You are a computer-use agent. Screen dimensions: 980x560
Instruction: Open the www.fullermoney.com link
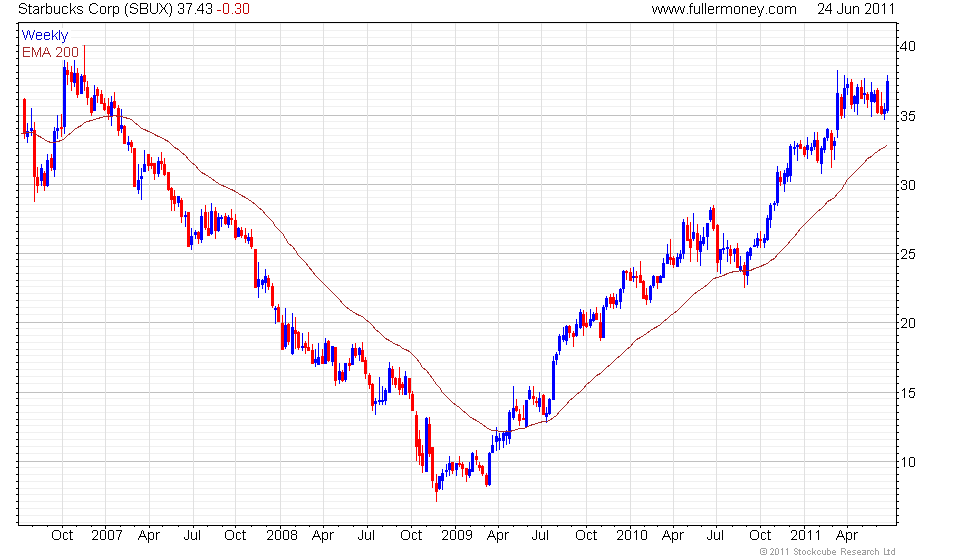(x=723, y=9)
